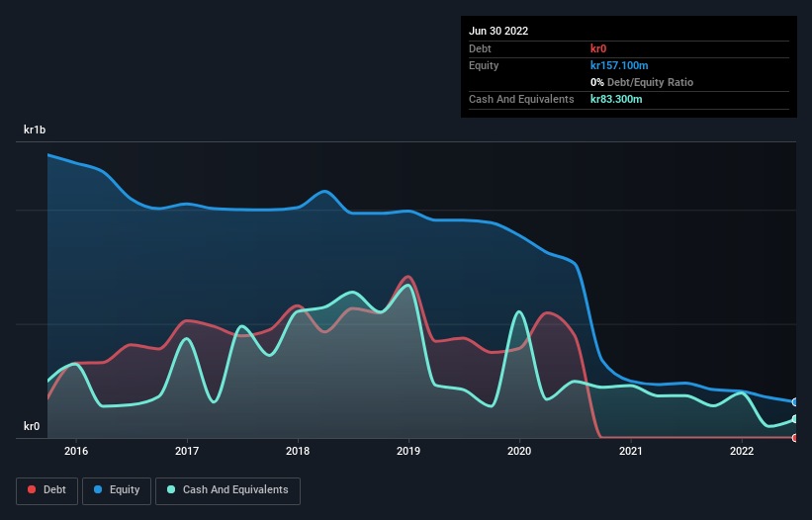This screenshot has height=520, width=812.
Task: Click the red kr0 debt value in tooltip
Action: pos(598,48)
